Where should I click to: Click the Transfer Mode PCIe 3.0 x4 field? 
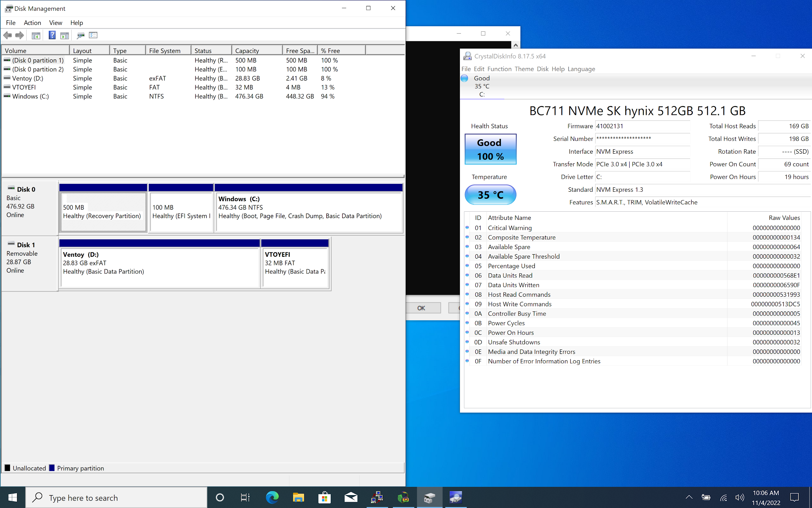[x=643, y=164]
